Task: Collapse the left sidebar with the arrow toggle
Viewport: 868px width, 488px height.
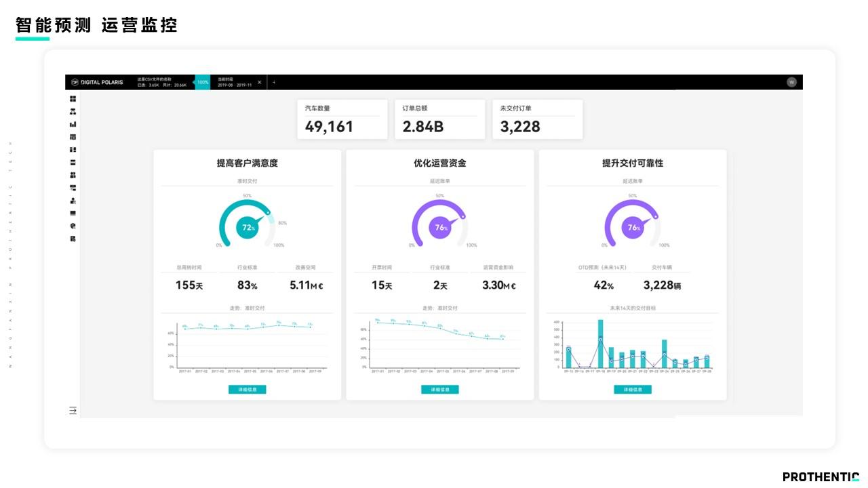Action: click(x=72, y=410)
